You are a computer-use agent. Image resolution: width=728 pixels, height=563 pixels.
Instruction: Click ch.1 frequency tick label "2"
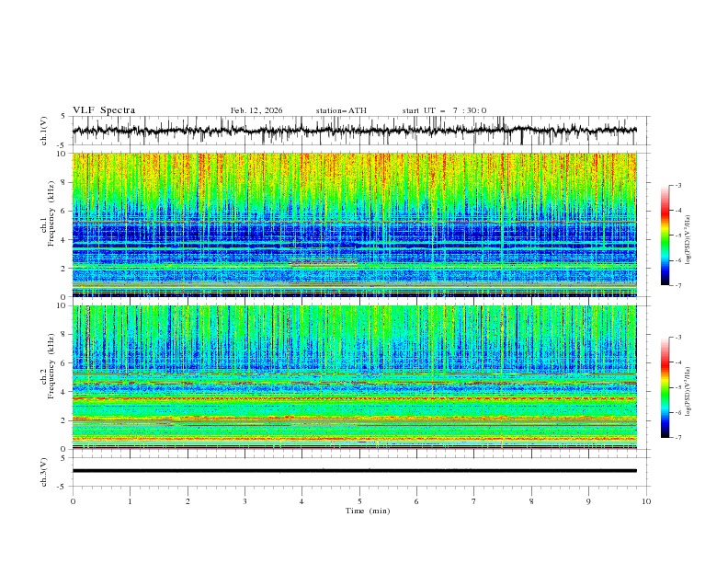click(x=64, y=268)
